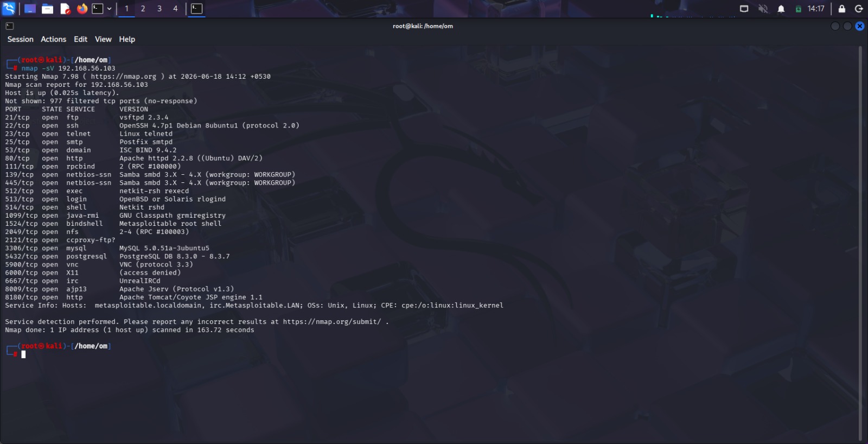Maximize the terminal window
The height and width of the screenshot is (444, 868).
[847, 26]
